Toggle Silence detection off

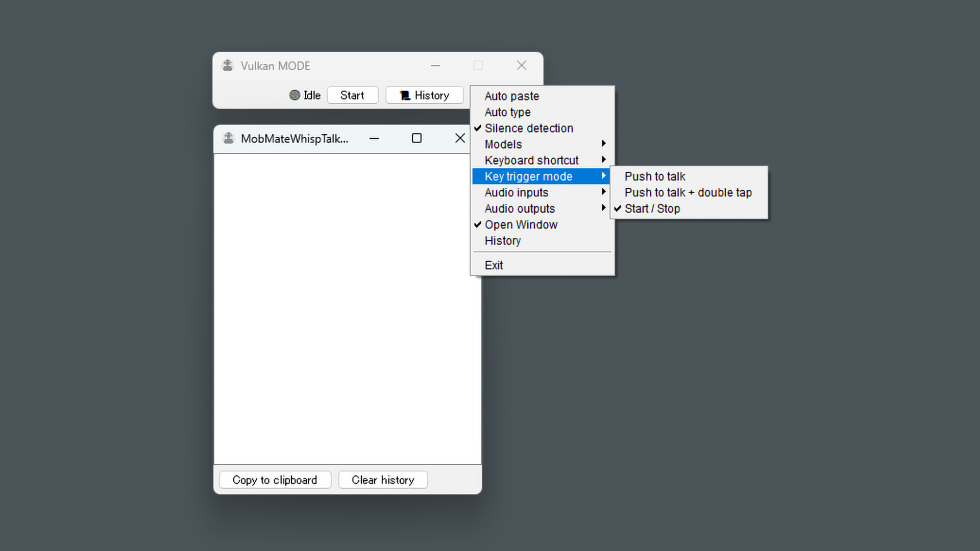point(528,128)
